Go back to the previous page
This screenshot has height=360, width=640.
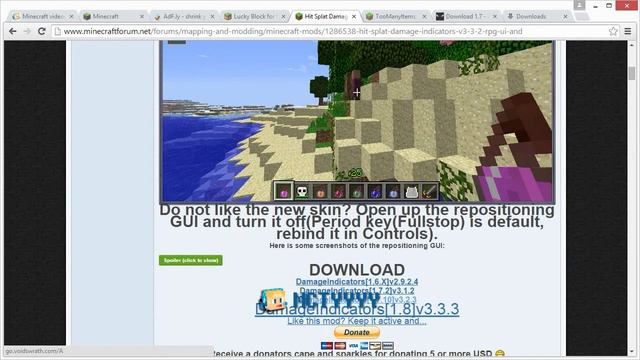click(13, 31)
